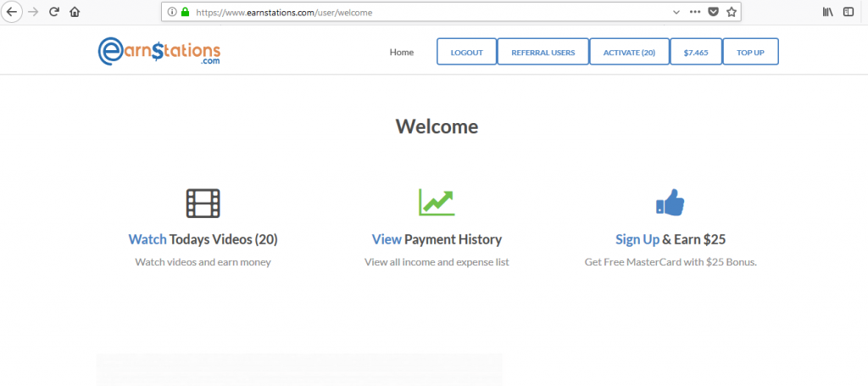Expand the address bar history dropdown

point(676,13)
